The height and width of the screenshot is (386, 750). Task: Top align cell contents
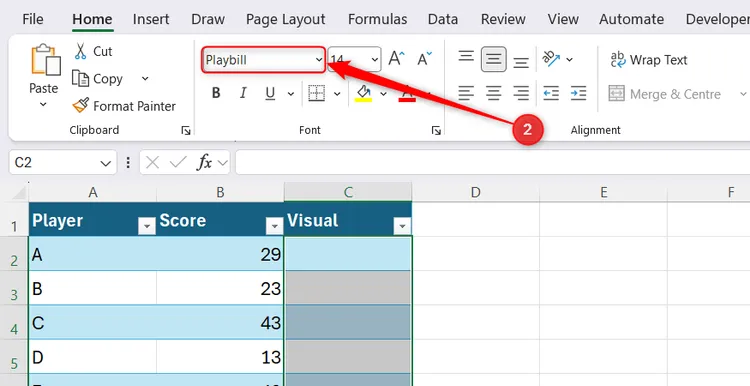466,56
